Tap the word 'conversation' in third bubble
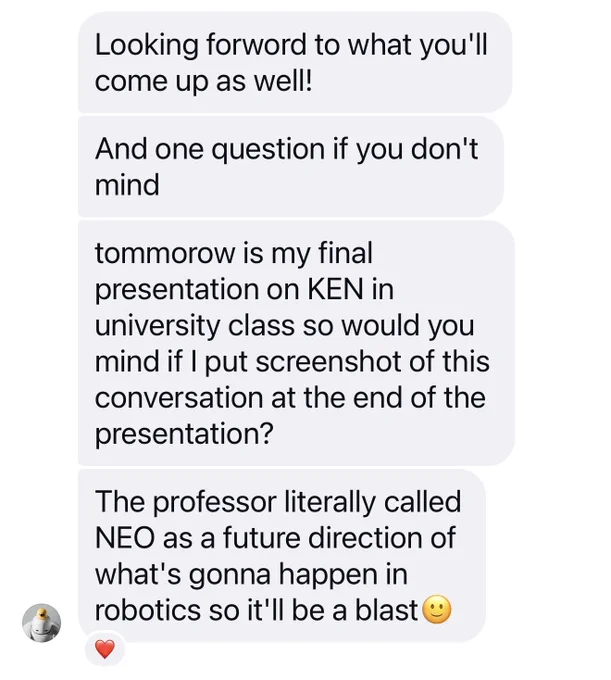This screenshot has width=611, height=680. [179, 398]
